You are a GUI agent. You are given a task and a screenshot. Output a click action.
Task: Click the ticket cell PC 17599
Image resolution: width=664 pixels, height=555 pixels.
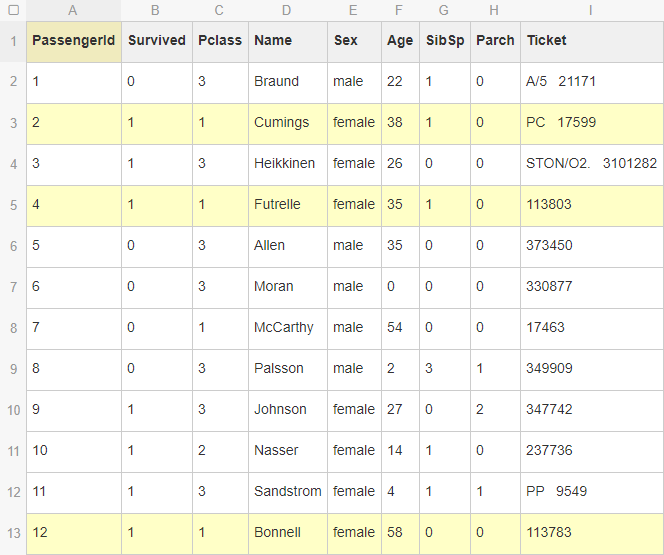click(591, 123)
